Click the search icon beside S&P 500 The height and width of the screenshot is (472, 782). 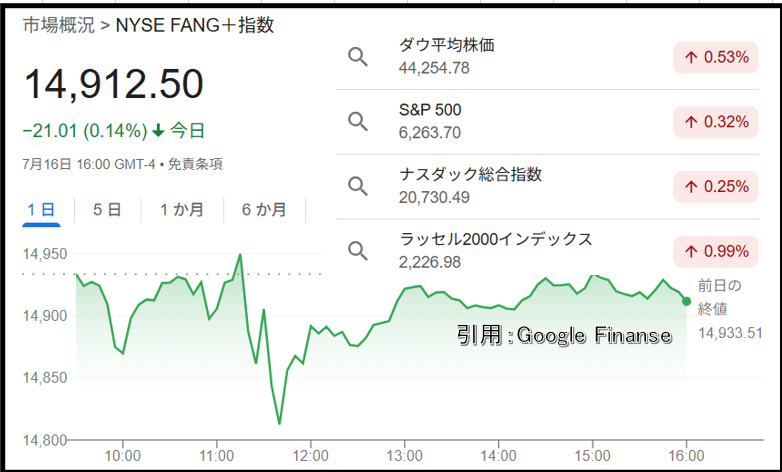click(x=358, y=122)
